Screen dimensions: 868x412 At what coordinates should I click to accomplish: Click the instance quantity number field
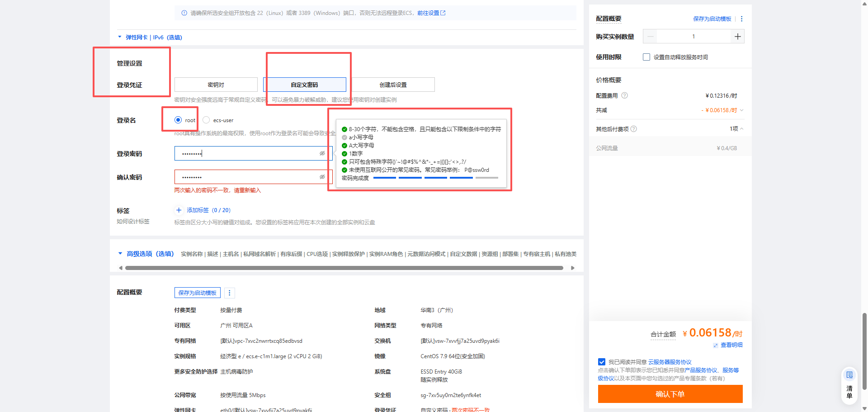(693, 37)
